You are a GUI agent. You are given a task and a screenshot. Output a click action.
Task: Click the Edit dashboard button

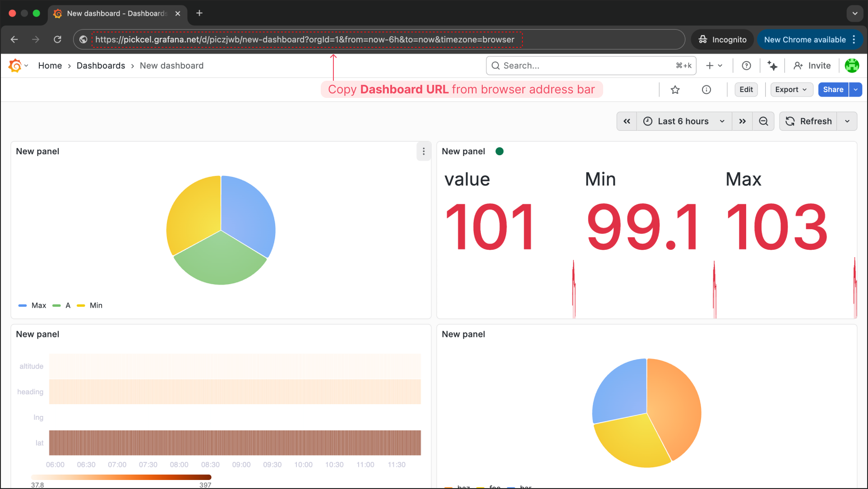pyautogui.click(x=746, y=90)
